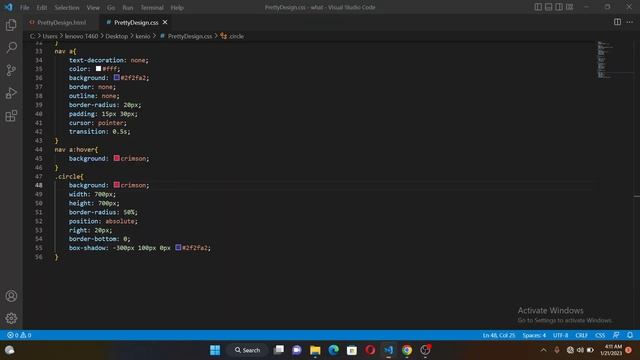Click the UTF-8 encoding status item
640x360 pixels.
[x=560, y=335]
